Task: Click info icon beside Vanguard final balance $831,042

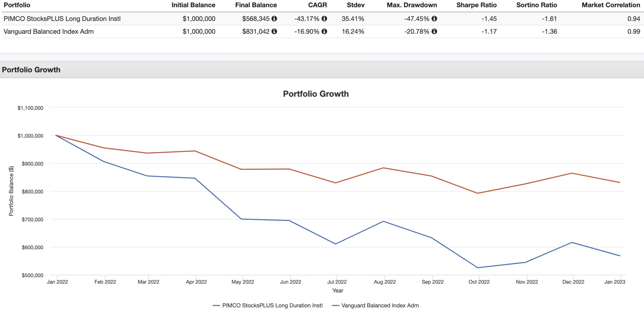Action: click(274, 31)
